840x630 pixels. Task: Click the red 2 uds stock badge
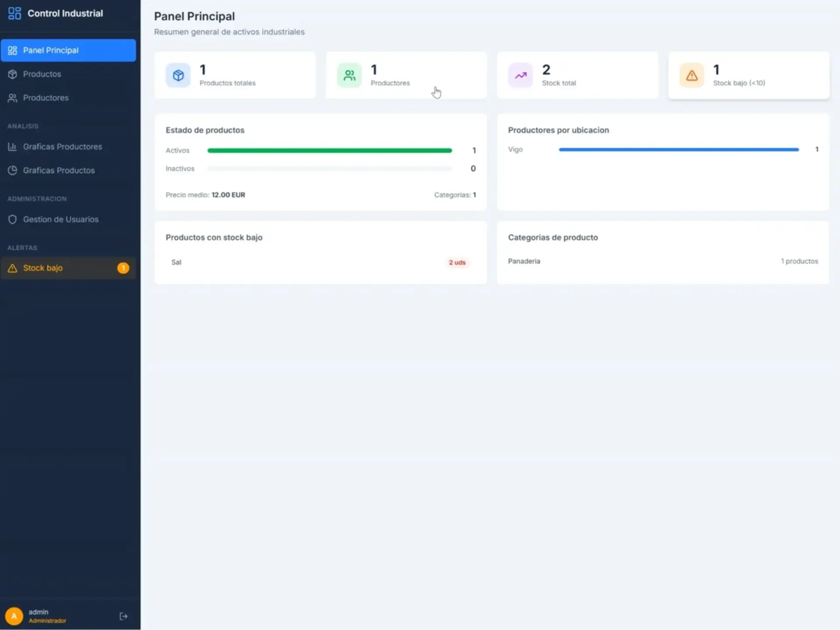coord(457,262)
